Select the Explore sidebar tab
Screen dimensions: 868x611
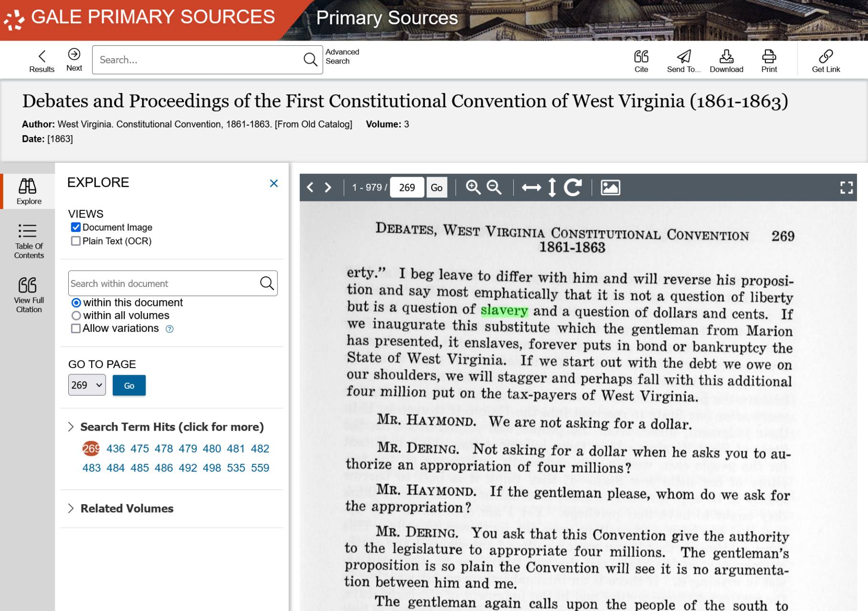click(x=29, y=191)
